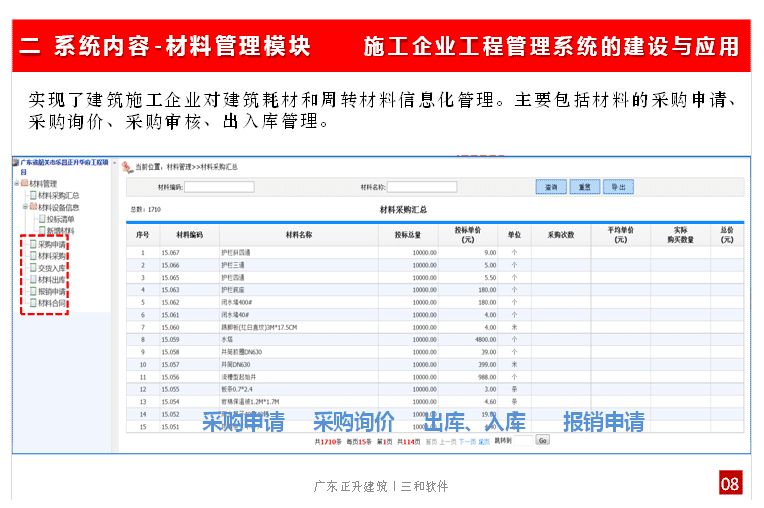
Task: Select the row with code 15.059
Action: click(435, 339)
